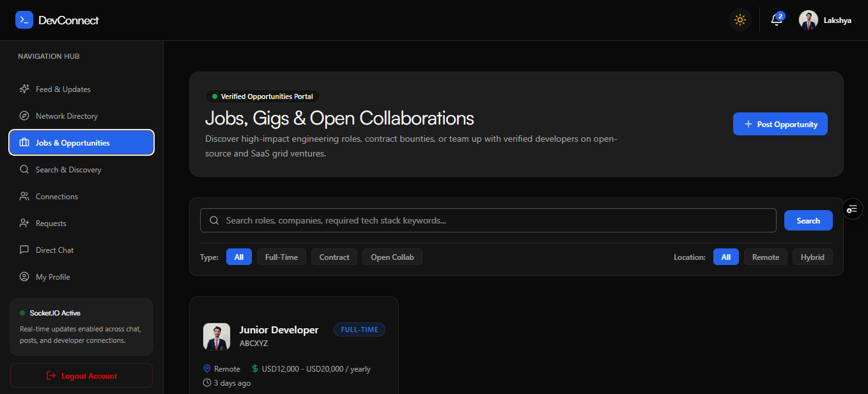The width and height of the screenshot is (868, 394).
Task: Open Search & Discovery page
Action: pos(82,170)
